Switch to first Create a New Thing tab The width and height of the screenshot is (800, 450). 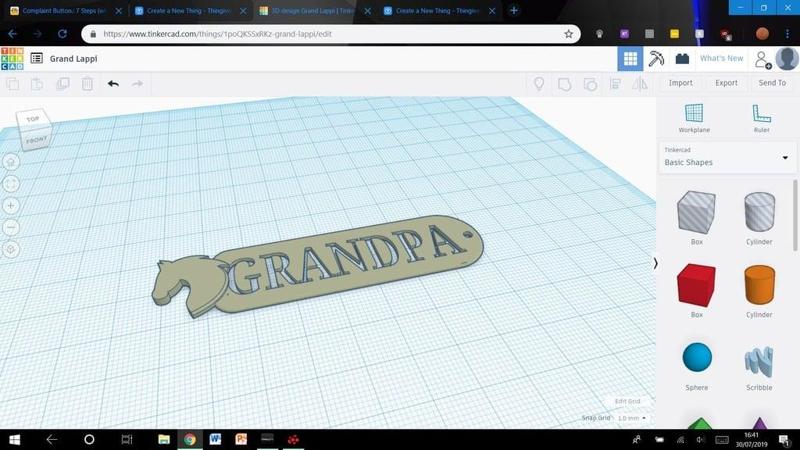[x=190, y=11]
